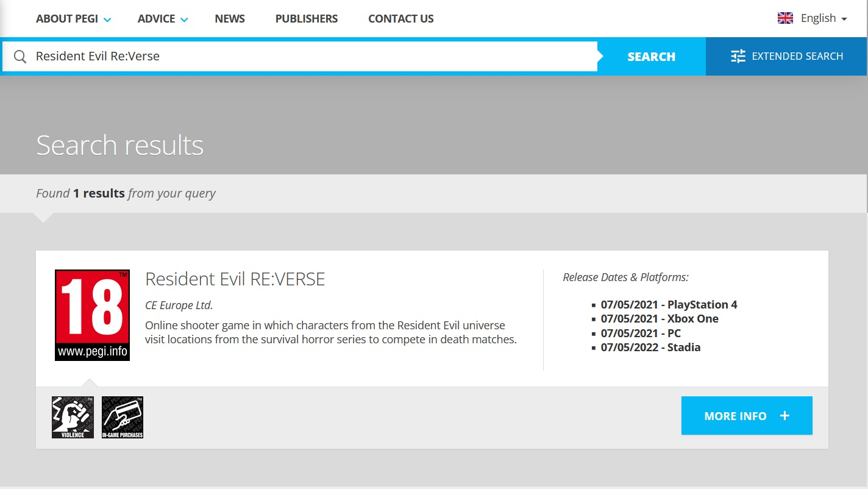
Task: Click the CE Europe Ltd. publisher name
Action: [x=178, y=305]
